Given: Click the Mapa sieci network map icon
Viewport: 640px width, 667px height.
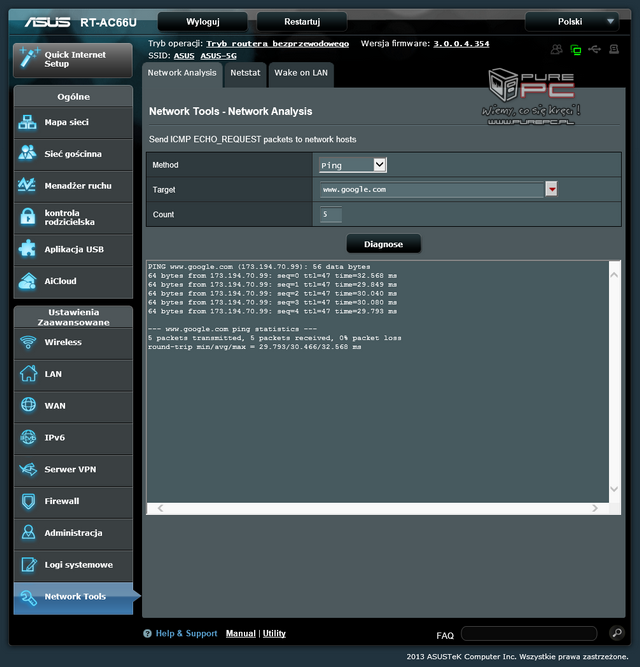Looking at the screenshot, I should [27, 123].
